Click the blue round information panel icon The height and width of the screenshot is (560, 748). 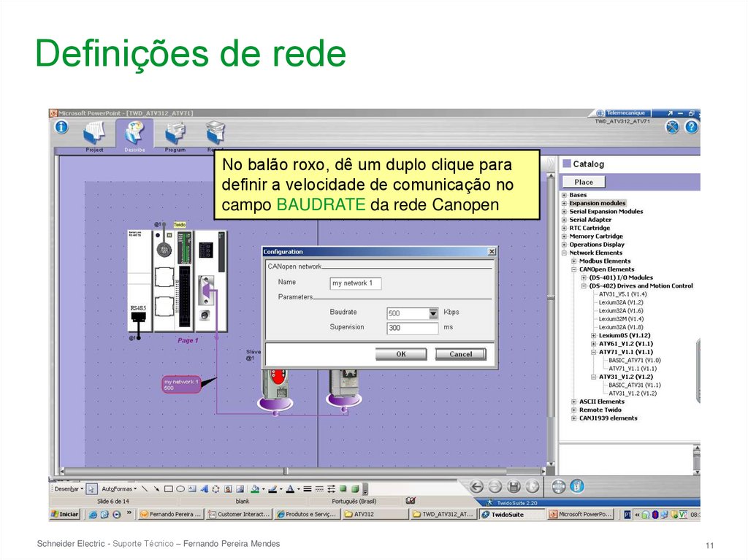pyautogui.click(x=577, y=486)
